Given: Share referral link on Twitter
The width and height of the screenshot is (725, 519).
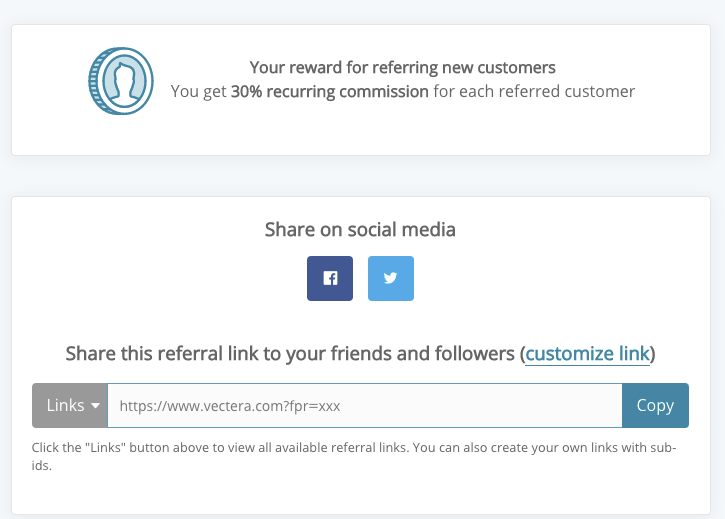Looking at the screenshot, I should click(x=391, y=278).
